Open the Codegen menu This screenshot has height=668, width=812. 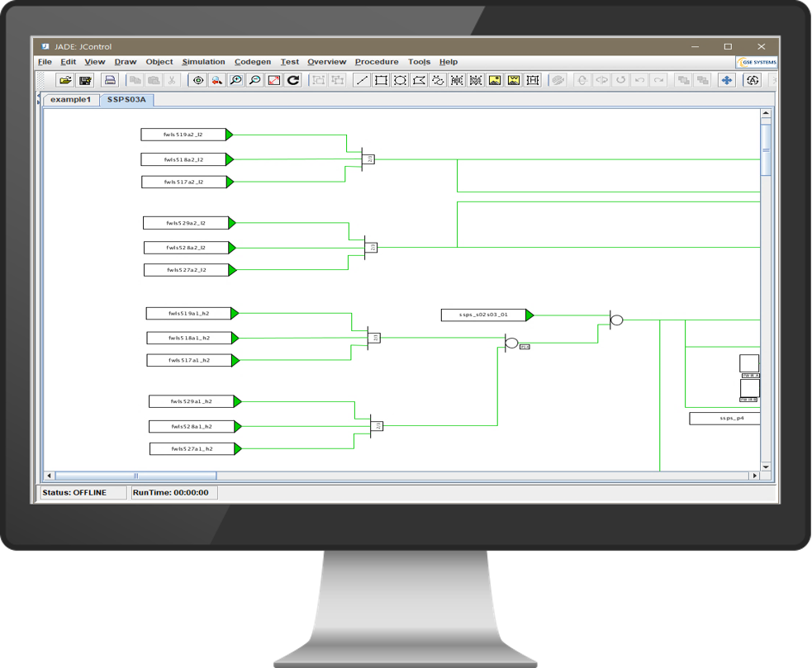[252, 62]
